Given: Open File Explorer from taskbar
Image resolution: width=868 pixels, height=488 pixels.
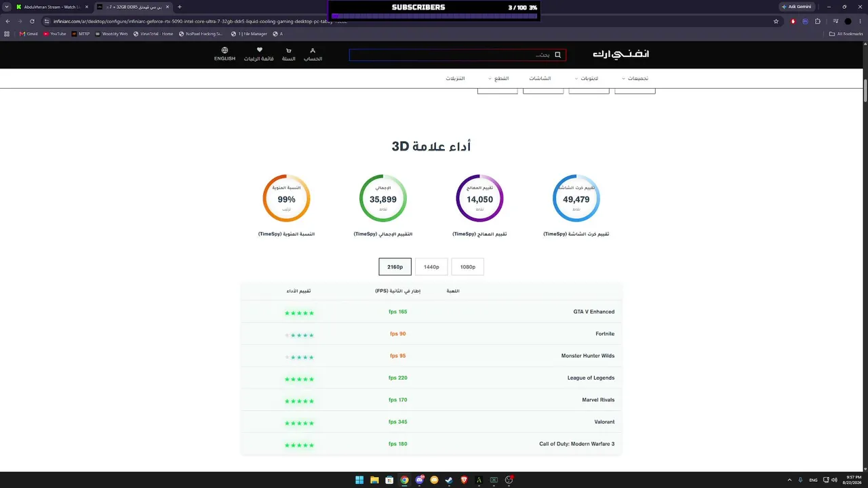Looking at the screenshot, I should (x=374, y=480).
